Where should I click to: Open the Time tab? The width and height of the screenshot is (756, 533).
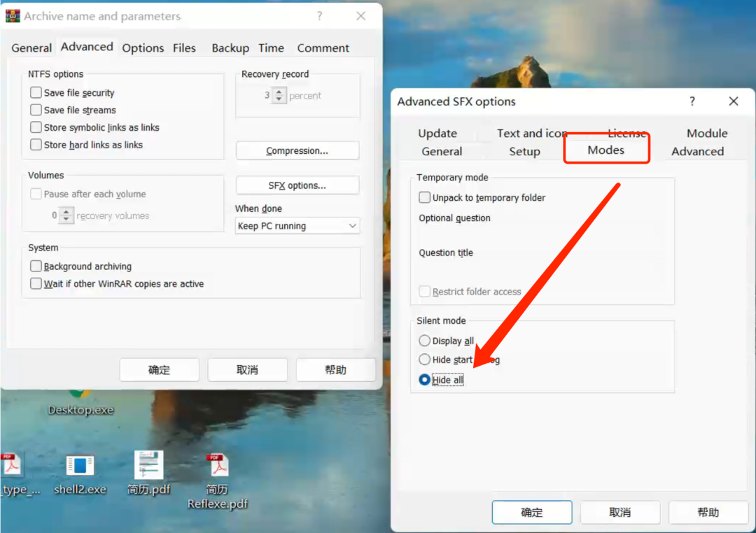[271, 48]
